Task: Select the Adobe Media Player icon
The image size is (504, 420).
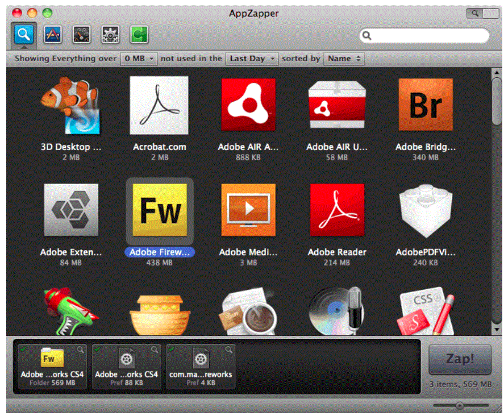Action: pyautogui.click(x=248, y=210)
